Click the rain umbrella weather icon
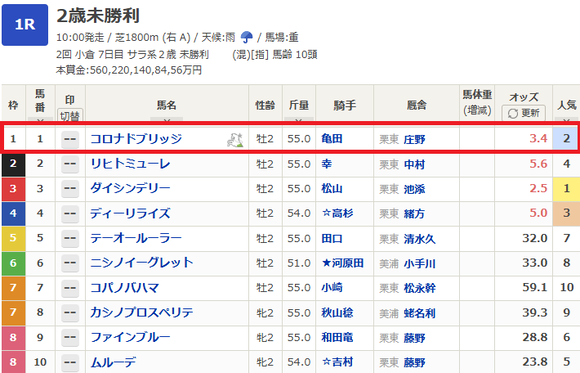 (x=246, y=37)
